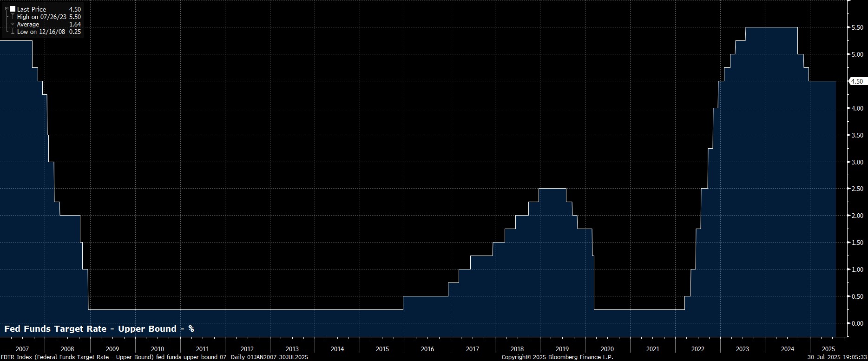Click the 2010 year label on x-axis
The image size is (868, 361).
click(x=158, y=349)
